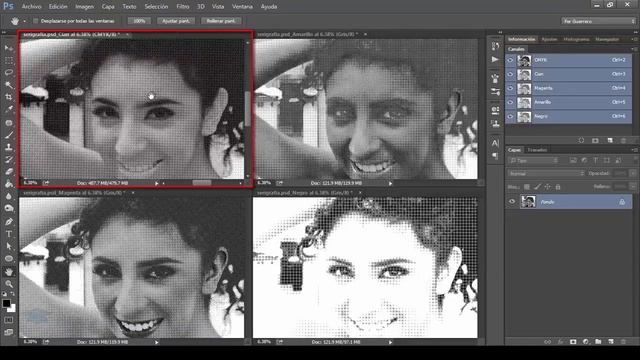Image resolution: width=640 pixels, height=360 pixels.
Task: Click the 'Ajustar pant.' button
Action: [176, 21]
